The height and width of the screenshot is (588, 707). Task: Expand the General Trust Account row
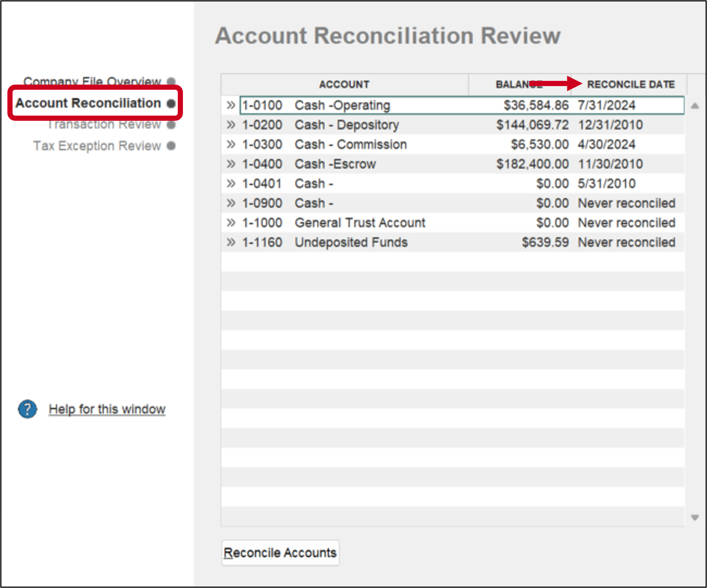pyautogui.click(x=231, y=222)
